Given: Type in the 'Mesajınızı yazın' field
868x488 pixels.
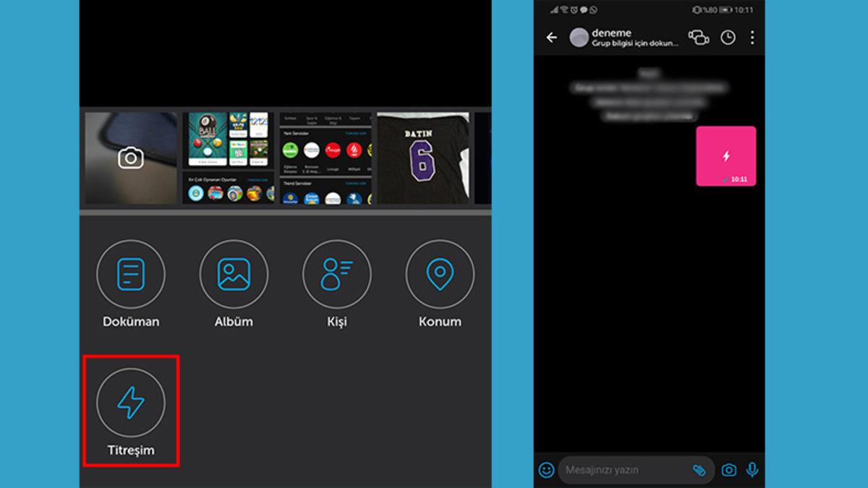Looking at the screenshot, I should [622, 470].
